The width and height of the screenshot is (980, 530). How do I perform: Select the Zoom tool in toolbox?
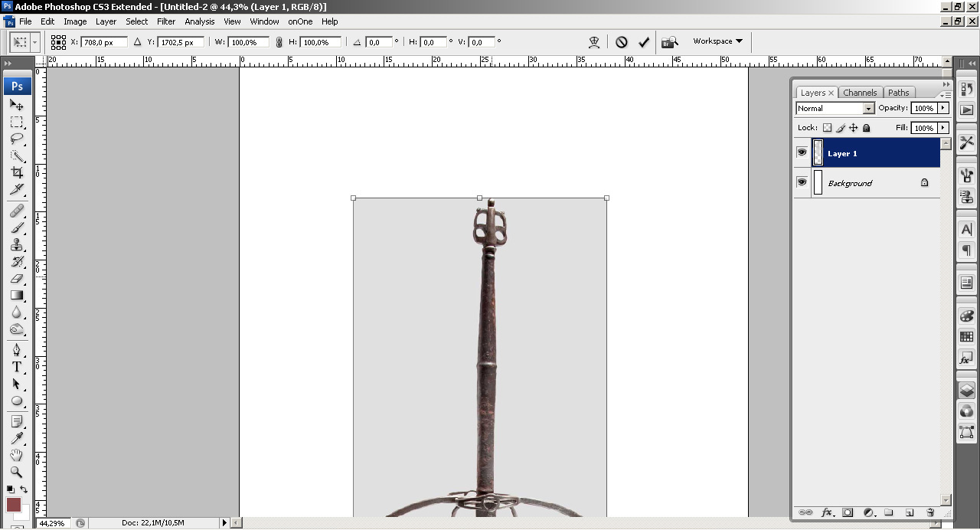point(17,472)
